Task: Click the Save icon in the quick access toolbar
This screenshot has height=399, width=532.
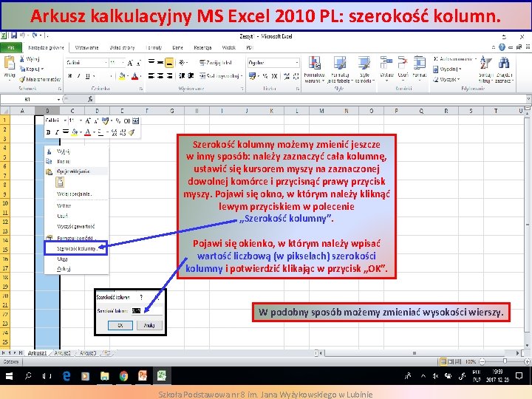Action: point(13,35)
